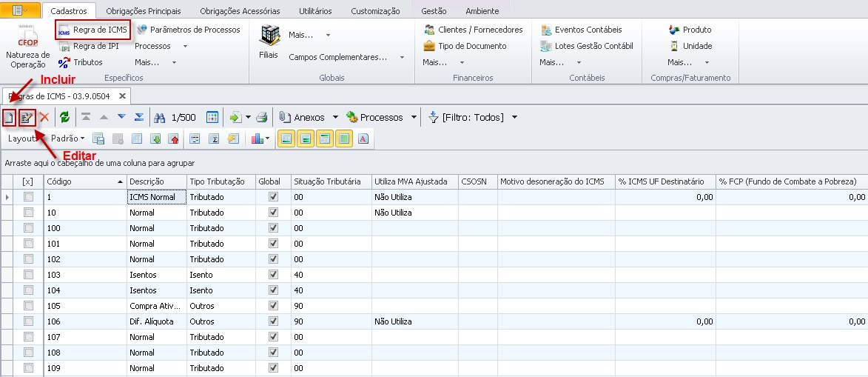Screen dimensions: 868x377
Task: Switch to Customization ribbon tab
Action: tap(375, 10)
